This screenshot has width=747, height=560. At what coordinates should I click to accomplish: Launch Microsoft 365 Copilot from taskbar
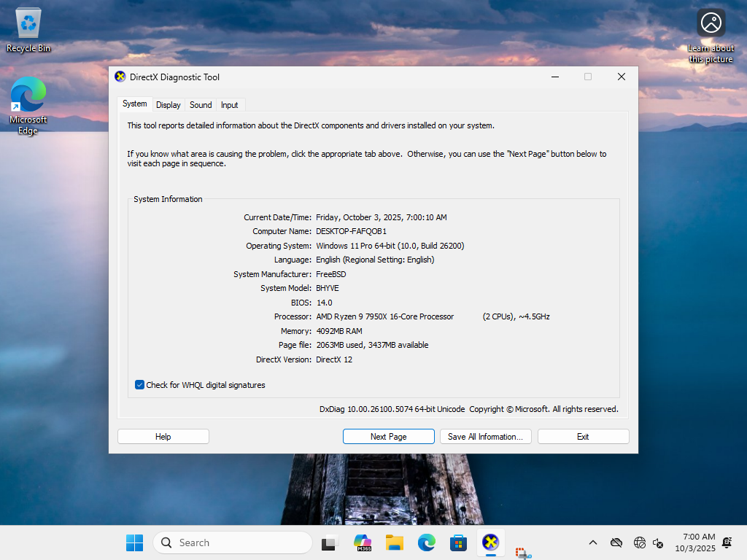(363, 542)
